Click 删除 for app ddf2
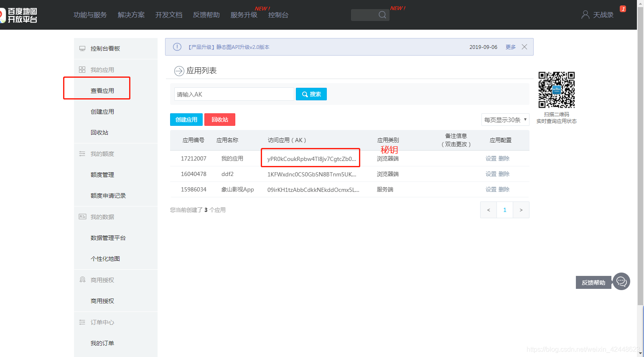 (504, 174)
